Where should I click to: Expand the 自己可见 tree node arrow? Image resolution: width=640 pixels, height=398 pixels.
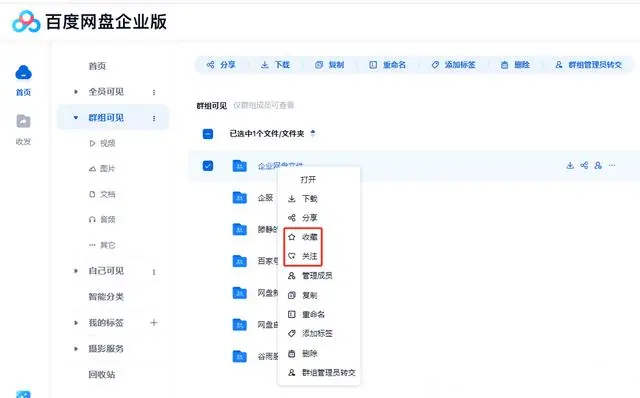click(76, 271)
